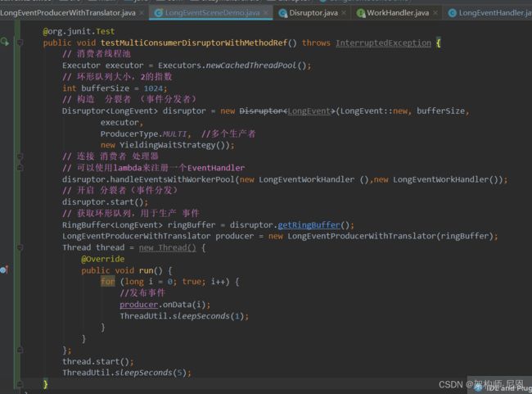Click the highlighted for keyword

click(107, 282)
